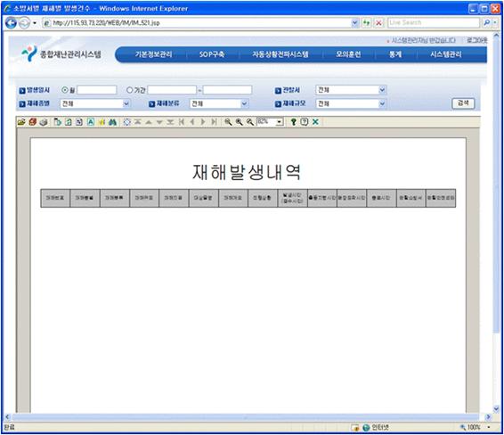Go to the last report page

[x=214, y=122]
